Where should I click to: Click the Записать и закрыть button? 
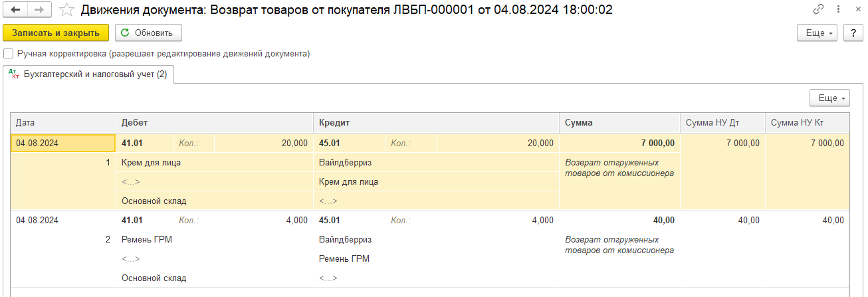tap(56, 33)
